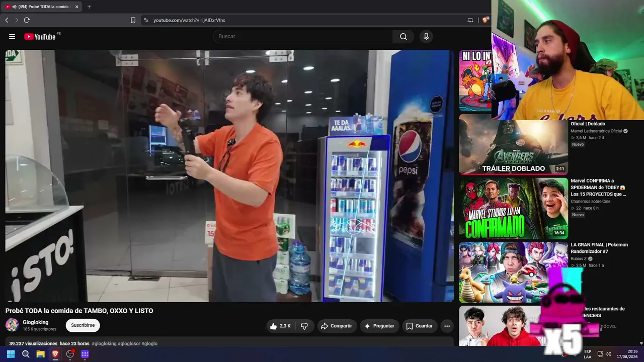Viewport: 644px width, 362px height.
Task: Click the main video player to pause
Action: (229, 176)
